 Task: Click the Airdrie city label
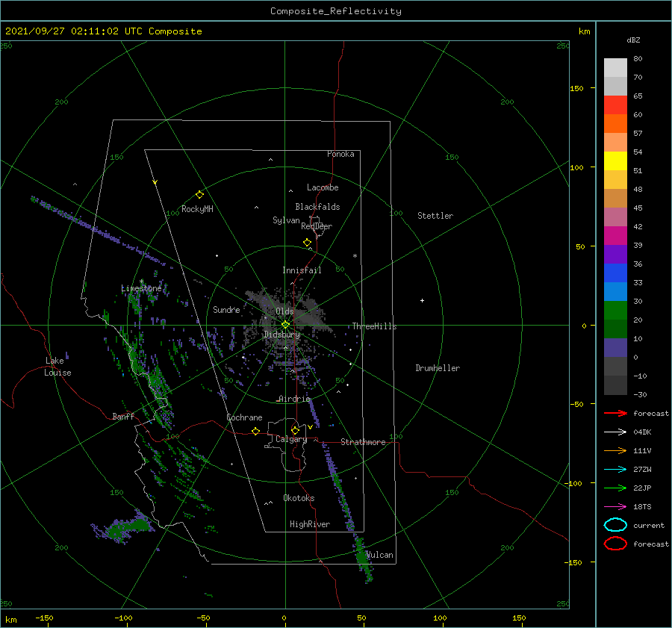294,399
